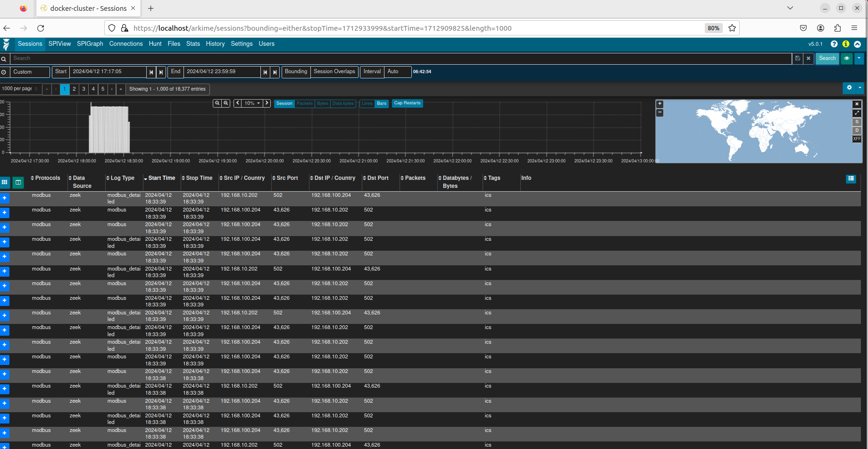Click into the Start time input field
The width and height of the screenshot is (868, 449).
108,72
